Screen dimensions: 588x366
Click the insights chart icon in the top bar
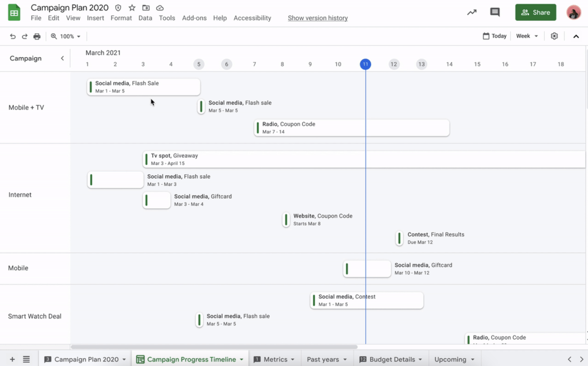click(472, 12)
